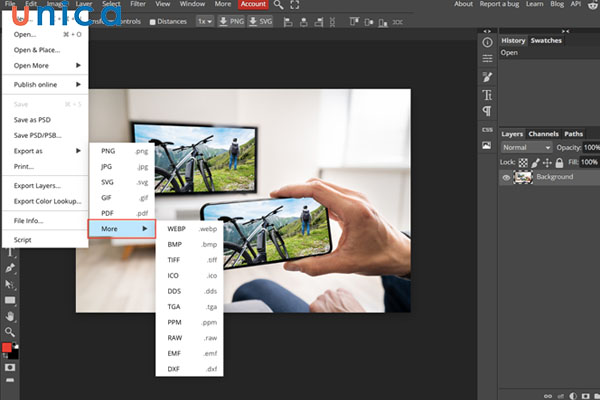Click the search magnifier icon in menu bar
The image size is (600, 400).
(279, 5)
